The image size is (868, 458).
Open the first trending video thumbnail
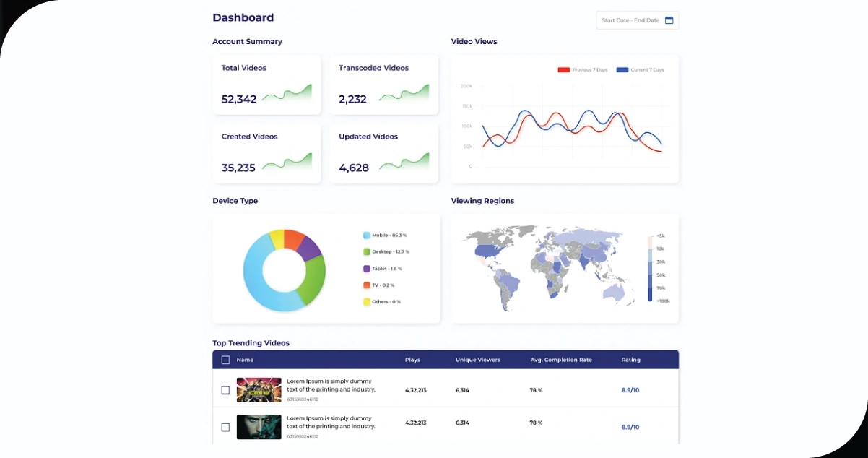tap(259, 389)
